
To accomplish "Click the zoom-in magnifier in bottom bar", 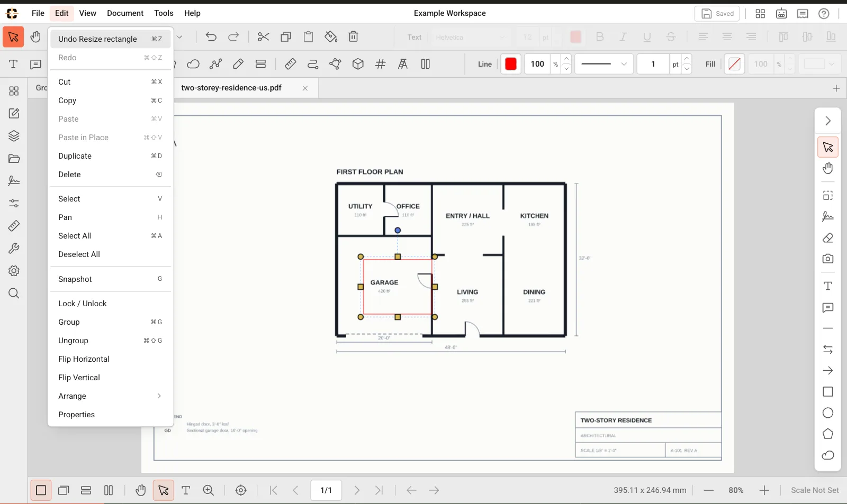I will tap(209, 490).
